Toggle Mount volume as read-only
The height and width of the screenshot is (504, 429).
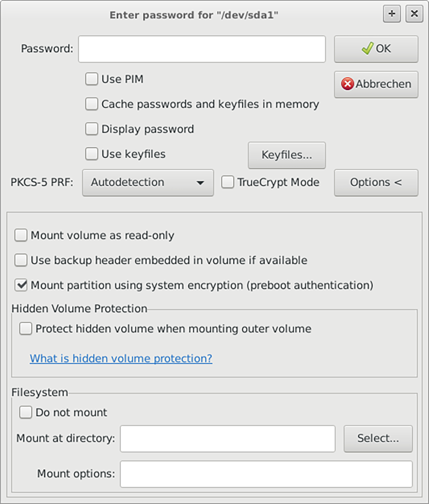(x=21, y=235)
